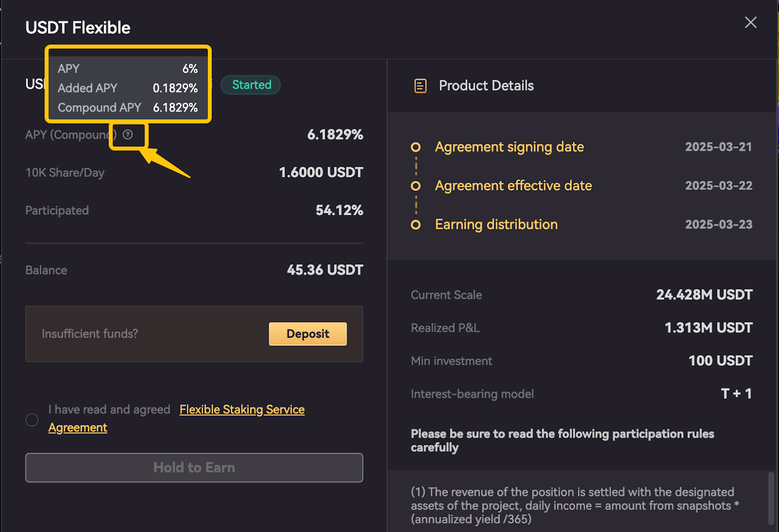
Task: Click the Earning distribution timeline marker
Action: (416, 225)
